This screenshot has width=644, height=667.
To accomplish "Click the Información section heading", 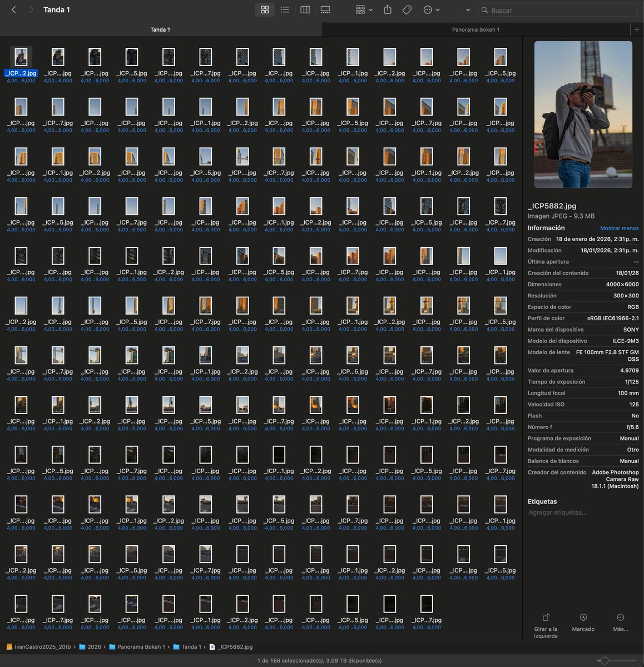I will coord(546,228).
